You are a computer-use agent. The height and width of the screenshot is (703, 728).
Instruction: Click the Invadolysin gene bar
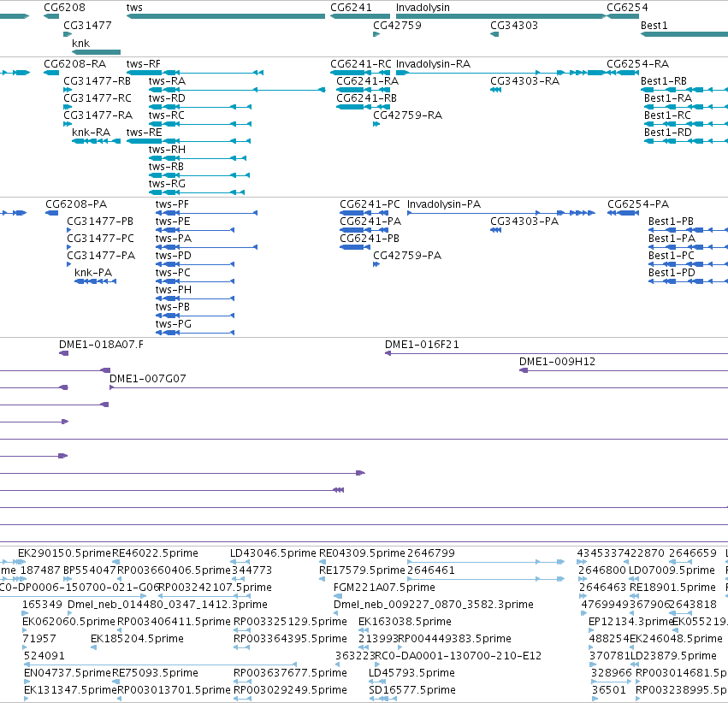pyautogui.click(x=501, y=16)
